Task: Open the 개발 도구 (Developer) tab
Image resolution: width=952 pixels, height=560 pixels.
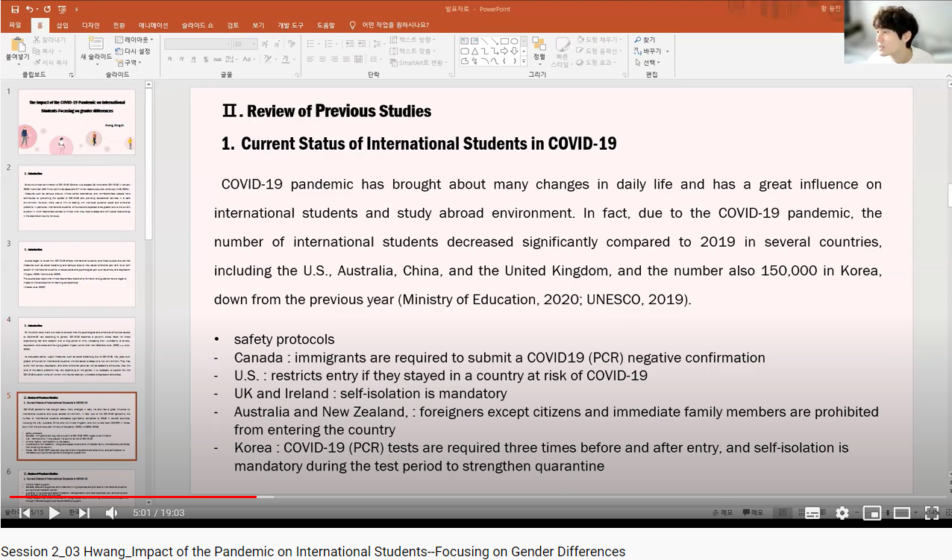Action: 290,25
